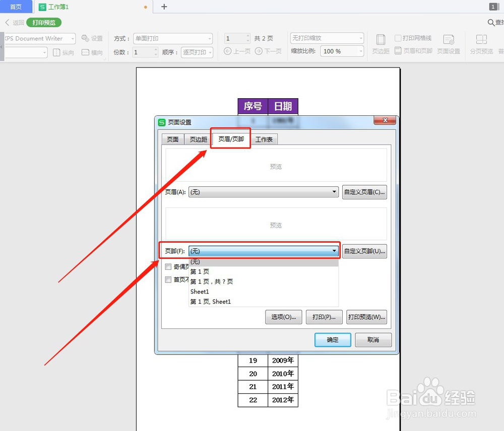
Task: Click the 份数 copies field
Action: tap(143, 52)
